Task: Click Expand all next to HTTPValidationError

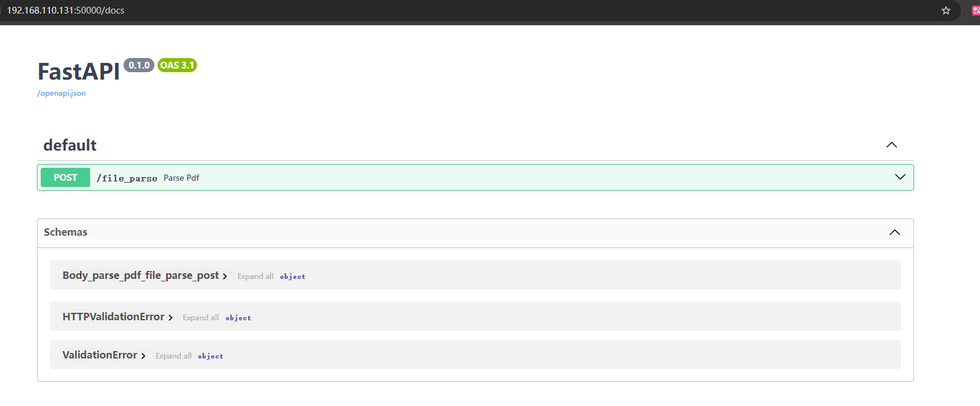Action: (201, 318)
